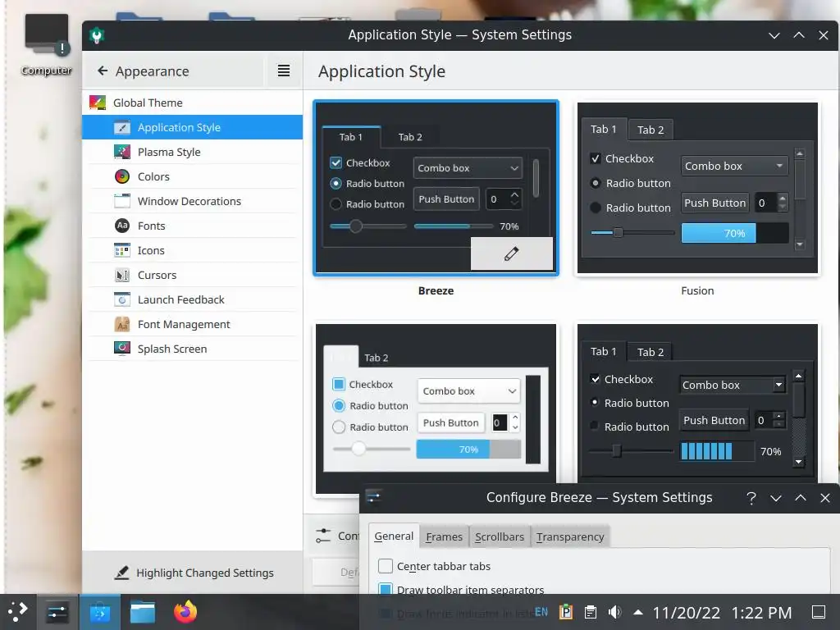
Task: Click the pencil edit icon on Breeze
Action: [x=512, y=253]
